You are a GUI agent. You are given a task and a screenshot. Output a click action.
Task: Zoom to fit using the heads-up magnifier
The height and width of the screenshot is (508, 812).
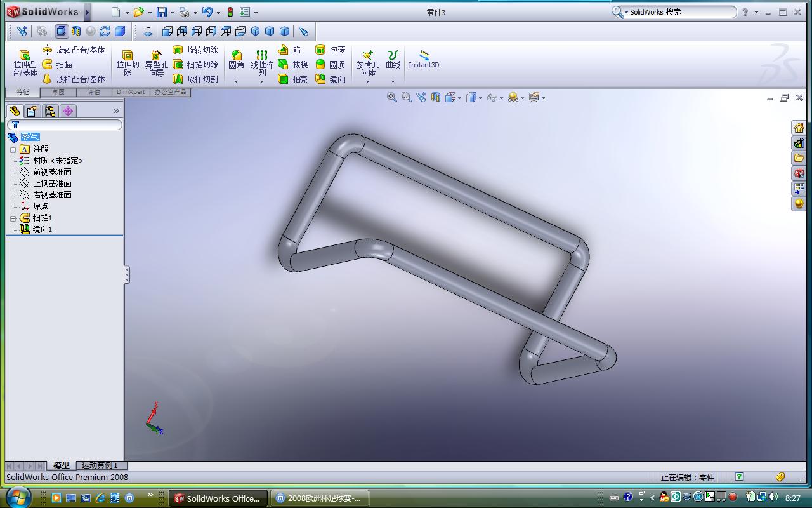[x=391, y=97]
